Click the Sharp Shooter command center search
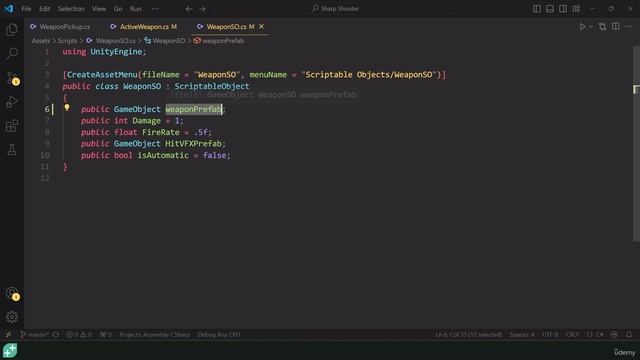The width and height of the screenshot is (640, 360). tap(336, 9)
